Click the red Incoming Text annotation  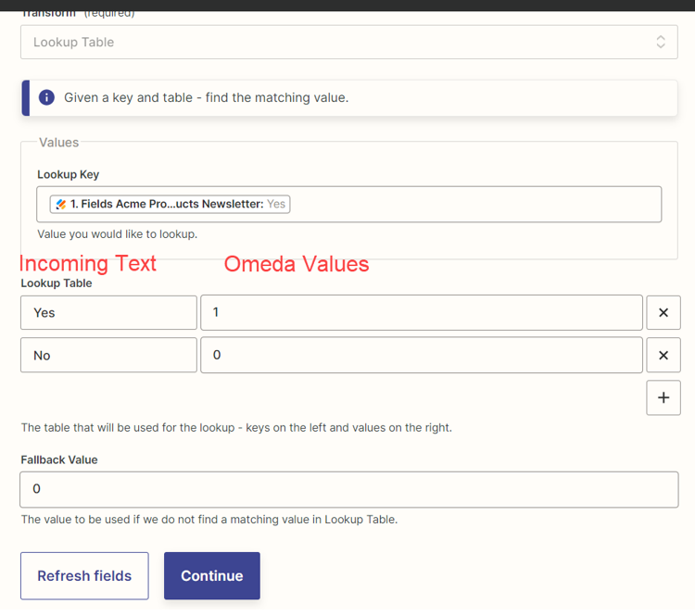tap(88, 264)
